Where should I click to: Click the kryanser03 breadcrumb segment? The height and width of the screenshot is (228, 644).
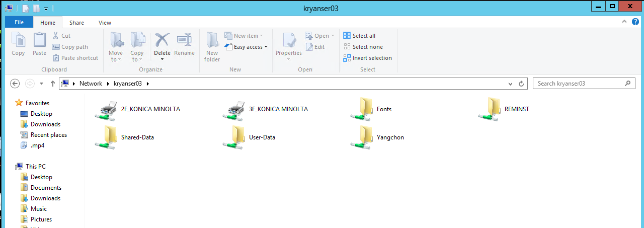[129, 84]
